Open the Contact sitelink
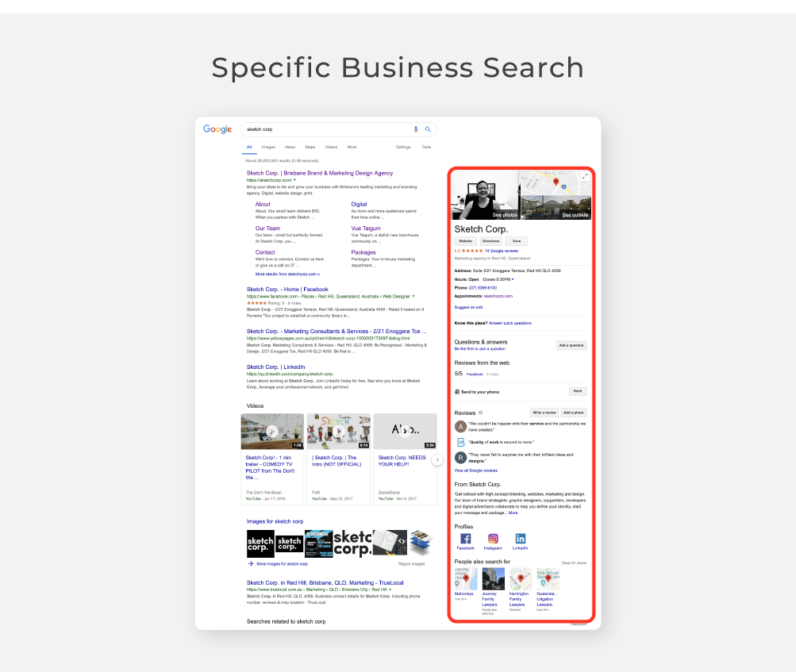Screen dimensions: 796x672 tap(265, 252)
